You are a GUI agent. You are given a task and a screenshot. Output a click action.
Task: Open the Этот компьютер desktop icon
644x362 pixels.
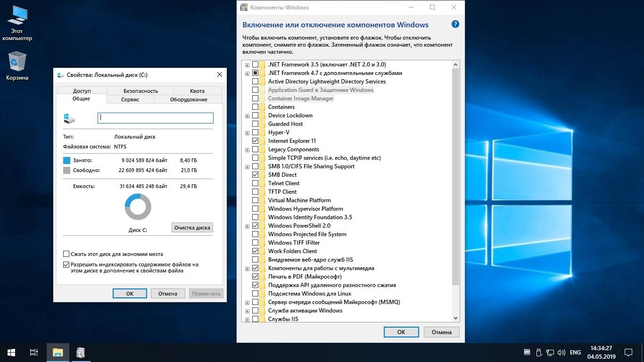pyautogui.click(x=17, y=23)
